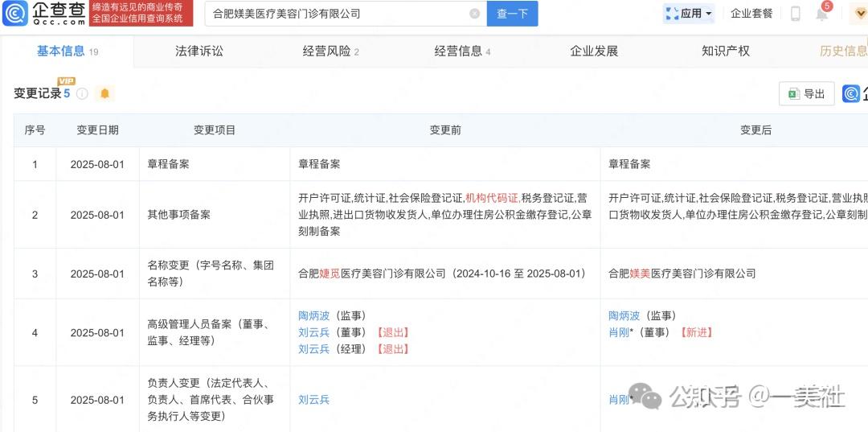Screen dimensions: 868x432
Task: Click 刘云兵 link in row 5
Action: 314,399
